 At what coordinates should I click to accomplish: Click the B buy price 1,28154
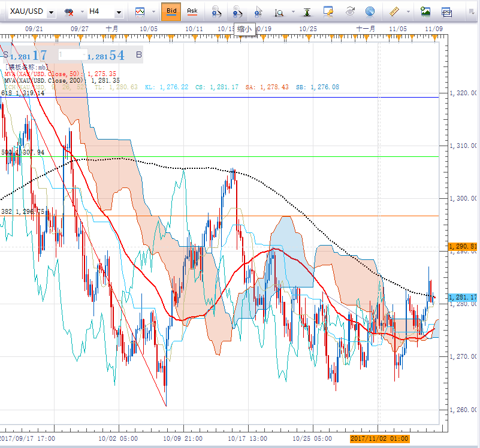pyautogui.click(x=107, y=56)
